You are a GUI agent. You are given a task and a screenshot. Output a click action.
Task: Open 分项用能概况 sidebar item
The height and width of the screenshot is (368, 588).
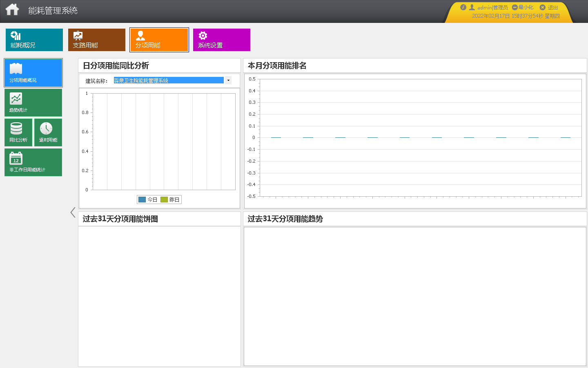pyautogui.click(x=33, y=73)
